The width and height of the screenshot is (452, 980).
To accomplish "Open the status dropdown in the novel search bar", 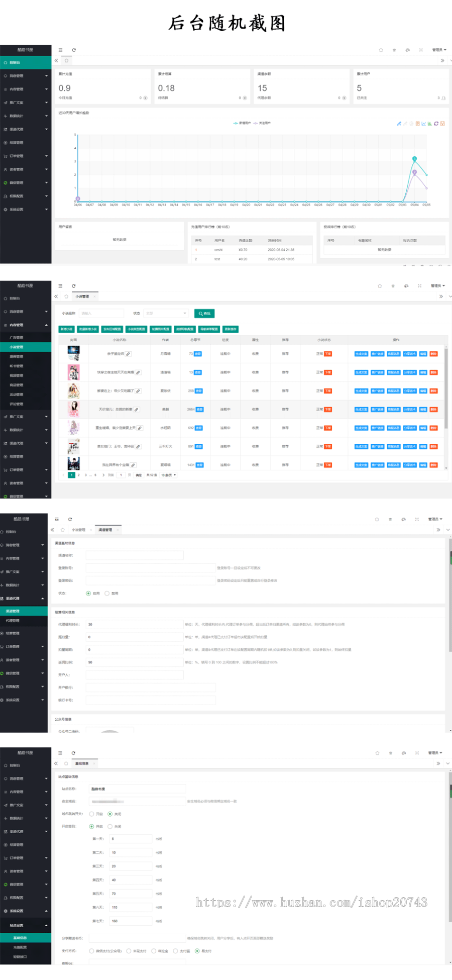I will pos(166,314).
